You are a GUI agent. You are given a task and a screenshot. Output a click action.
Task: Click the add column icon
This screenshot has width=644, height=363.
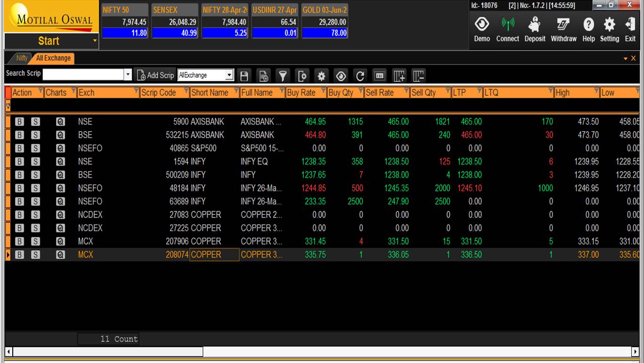click(399, 75)
